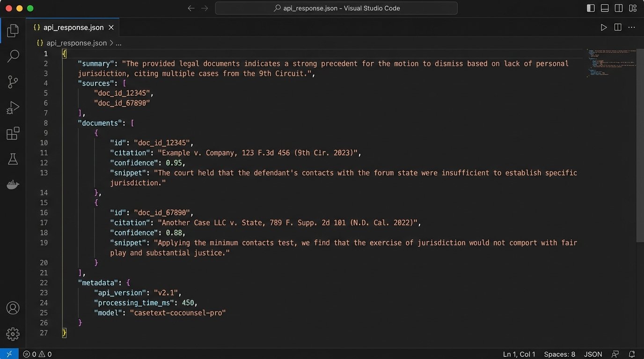Open the Extensions view
This screenshot has height=359, width=644.
pos(13,134)
